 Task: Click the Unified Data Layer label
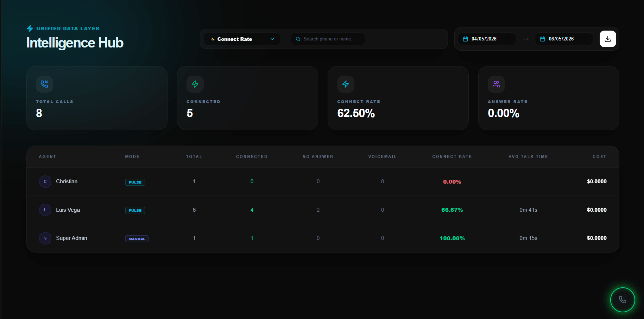point(68,28)
